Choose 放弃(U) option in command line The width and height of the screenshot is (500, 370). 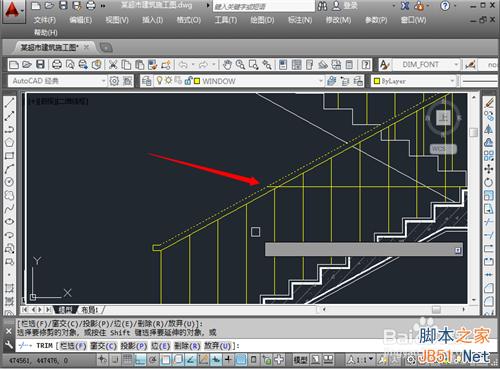coord(217,346)
